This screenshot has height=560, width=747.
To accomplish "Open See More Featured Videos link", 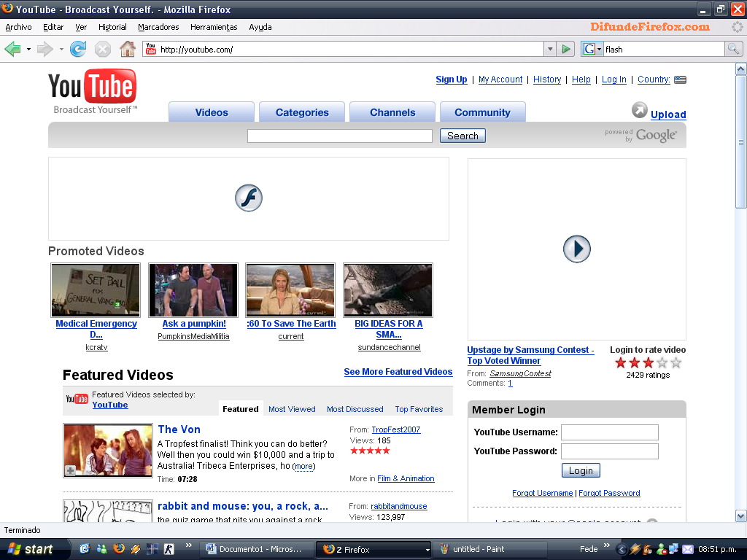I will (x=398, y=372).
